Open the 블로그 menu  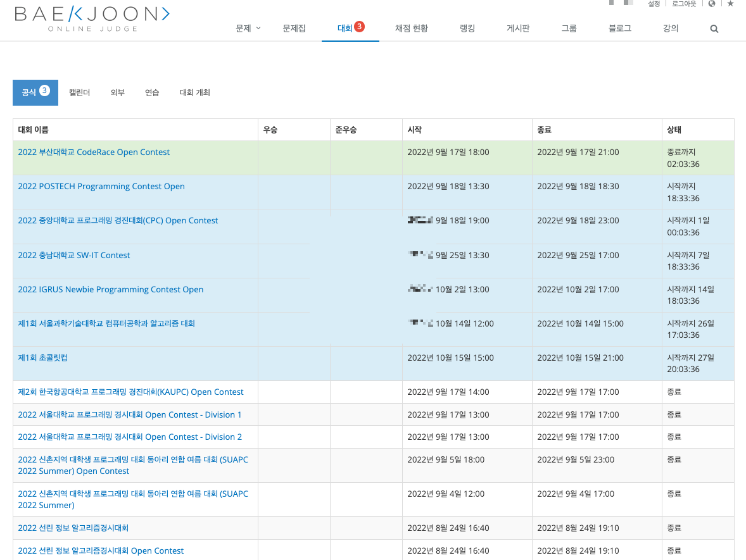click(620, 28)
